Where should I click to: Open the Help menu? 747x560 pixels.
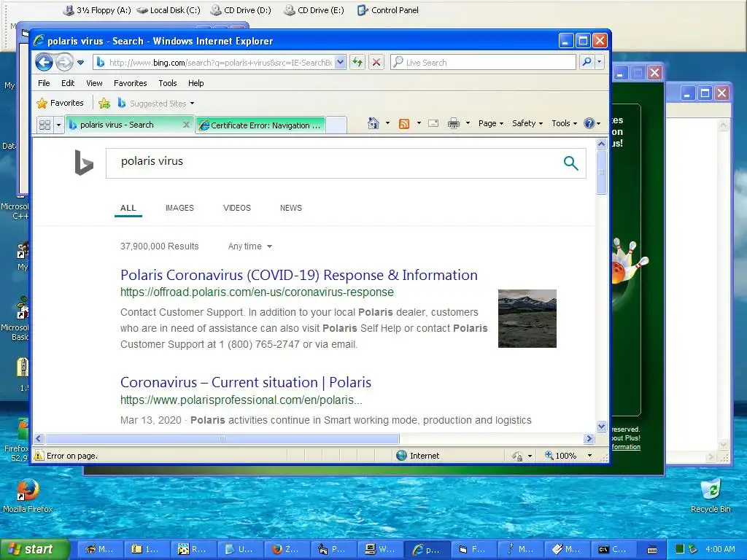pos(196,83)
